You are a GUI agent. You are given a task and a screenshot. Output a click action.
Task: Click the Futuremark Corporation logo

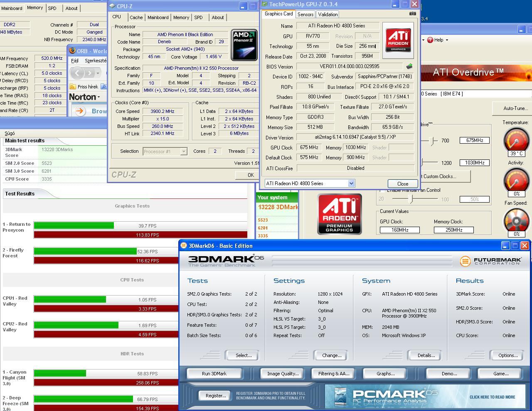491,261
